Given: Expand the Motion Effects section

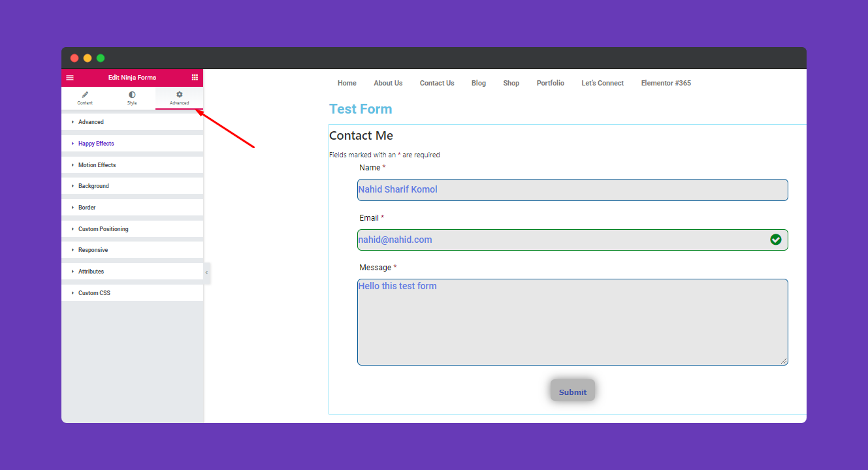Looking at the screenshot, I should coord(132,165).
